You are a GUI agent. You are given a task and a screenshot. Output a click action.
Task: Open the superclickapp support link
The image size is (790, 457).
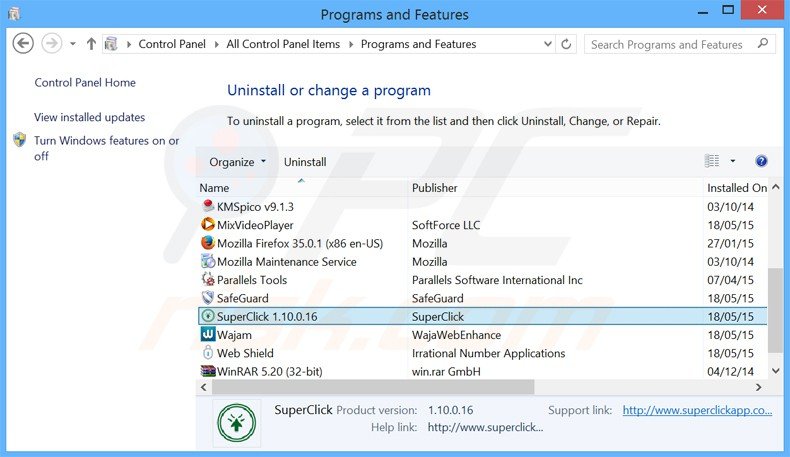point(697,410)
